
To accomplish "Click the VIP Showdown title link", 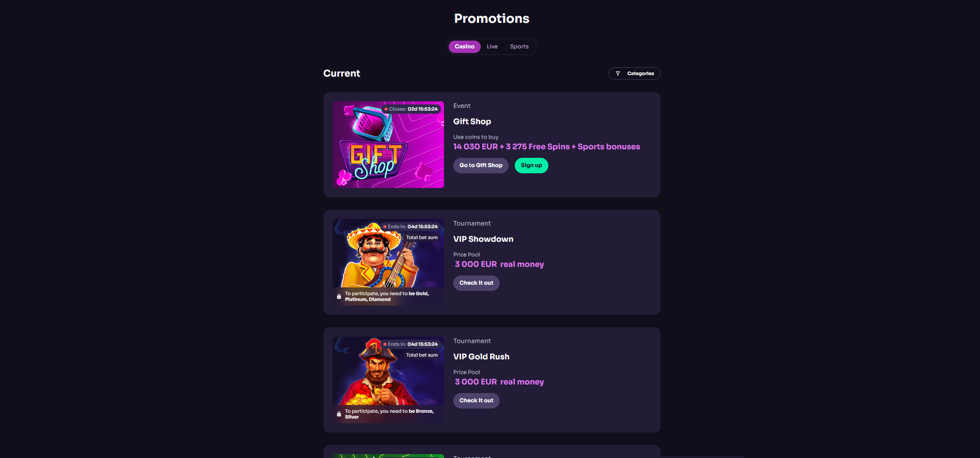I will pos(483,239).
